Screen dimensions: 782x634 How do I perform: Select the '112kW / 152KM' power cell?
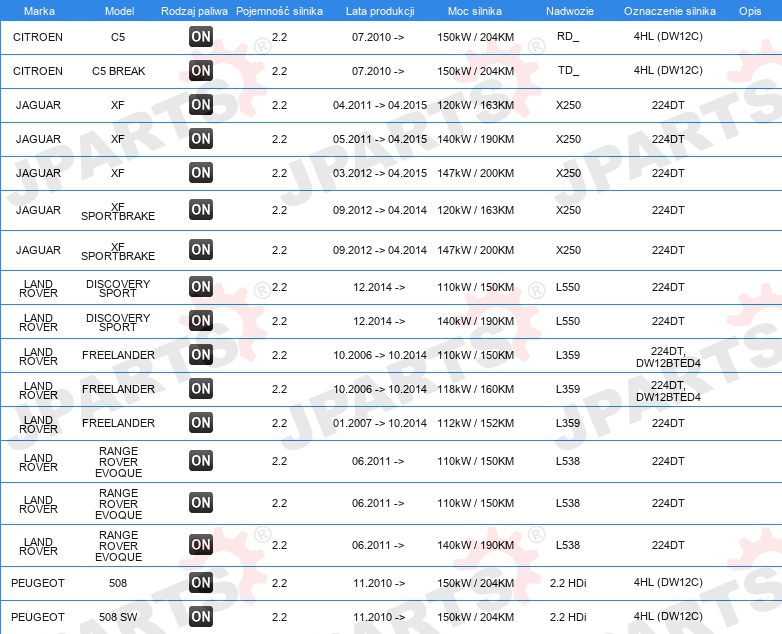tap(476, 423)
